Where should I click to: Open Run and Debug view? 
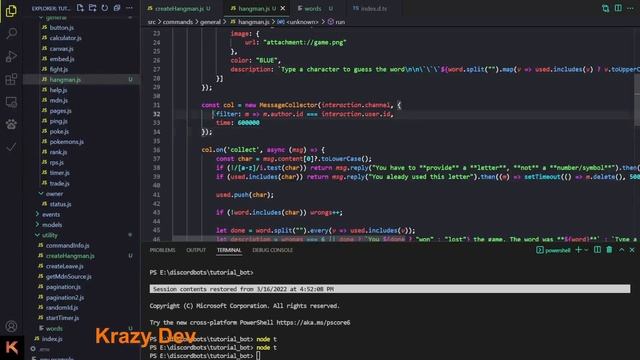tap(11, 56)
